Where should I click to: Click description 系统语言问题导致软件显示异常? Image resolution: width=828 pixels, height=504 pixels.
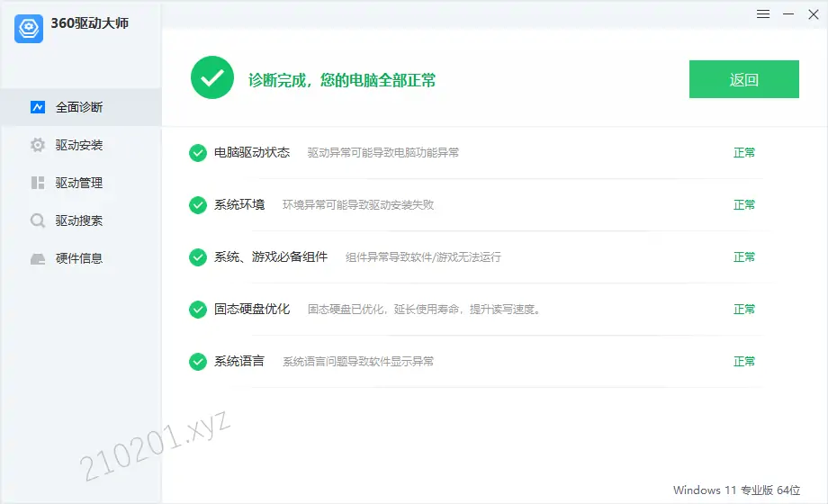(x=358, y=362)
